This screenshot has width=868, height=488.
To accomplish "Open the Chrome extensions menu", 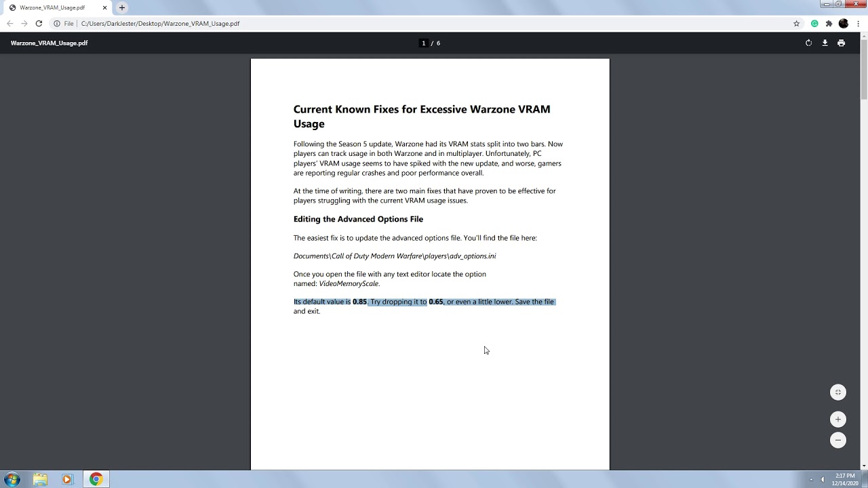I will coord(829,23).
